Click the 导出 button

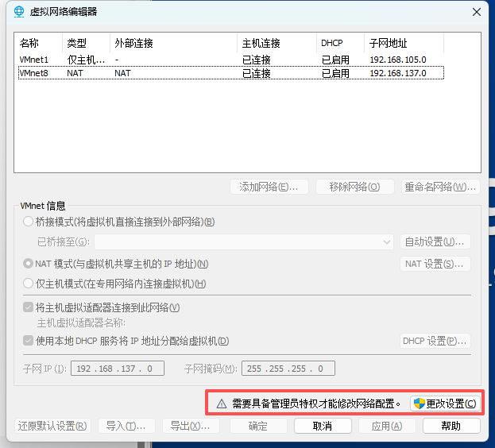(191, 426)
